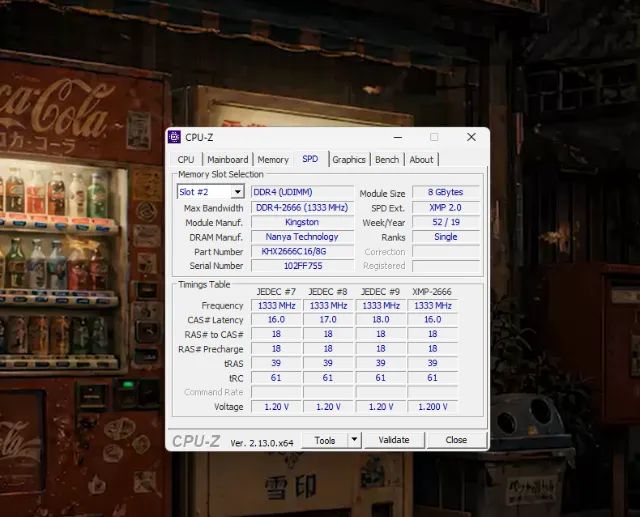Click the Tools button
This screenshot has height=517, width=640.
pyautogui.click(x=325, y=440)
